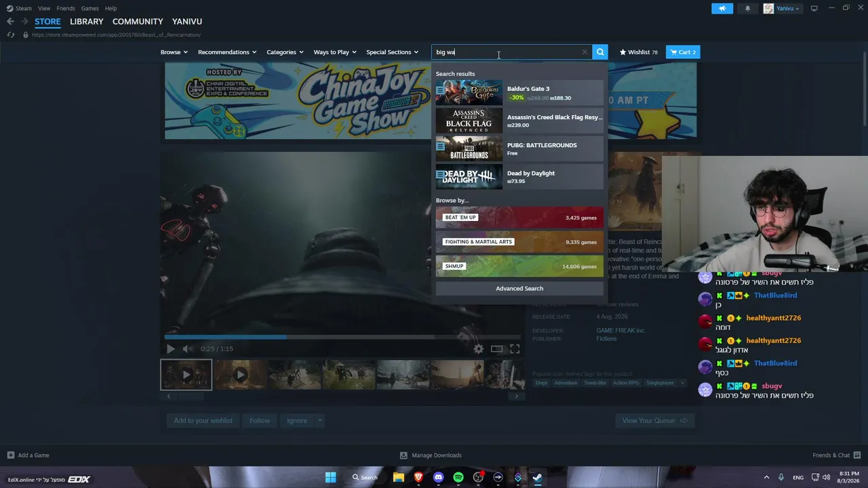Image resolution: width=868 pixels, height=488 pixels.
Task: Show hidden system tray icons
Action: 766,478
